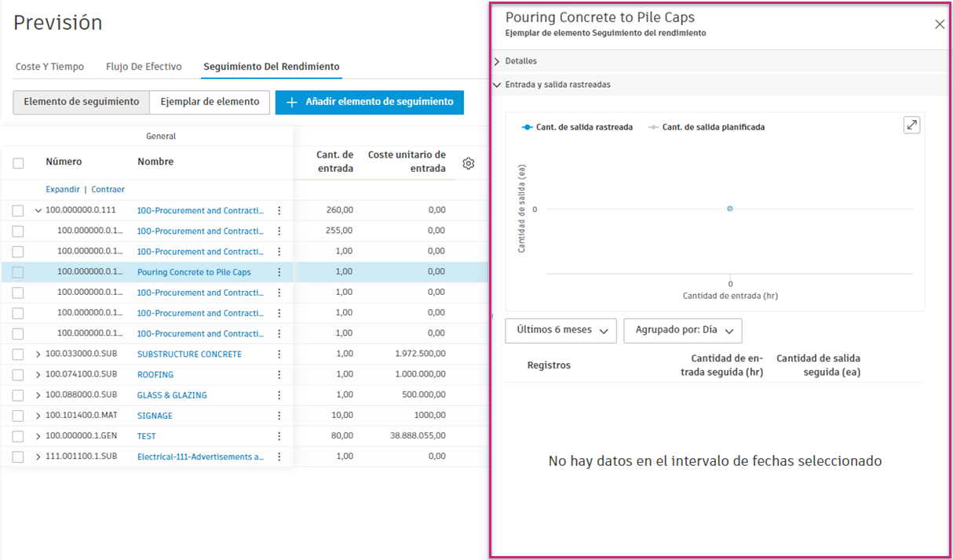953x560 pixels.
Task: Check the box for ROOFING row
Action: point(18,374)
